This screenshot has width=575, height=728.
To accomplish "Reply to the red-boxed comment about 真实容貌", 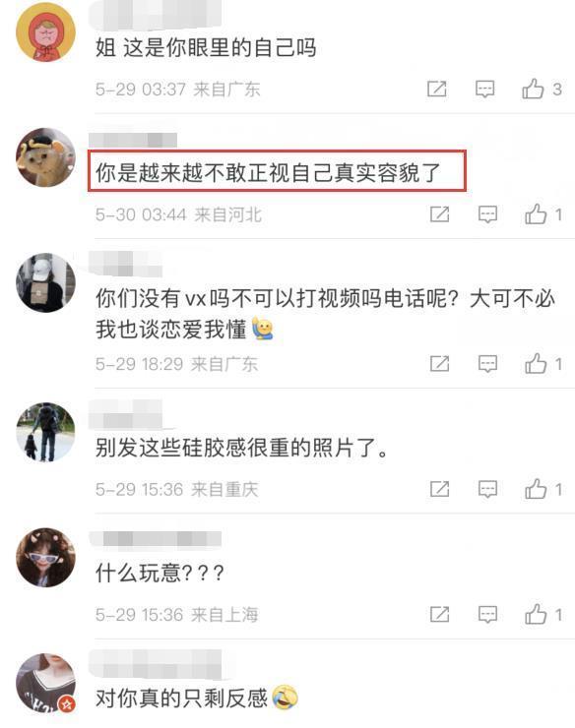I will tap(487, 214).
